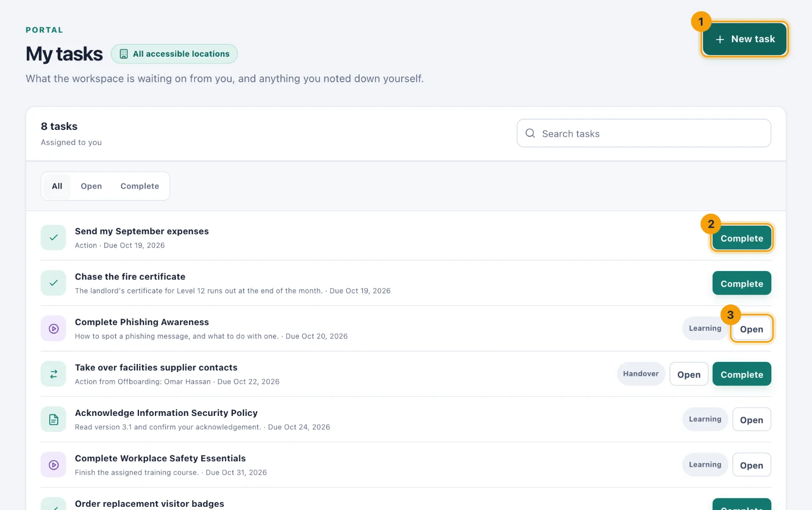Click the magnifier icon in the search box

point(530,133)
